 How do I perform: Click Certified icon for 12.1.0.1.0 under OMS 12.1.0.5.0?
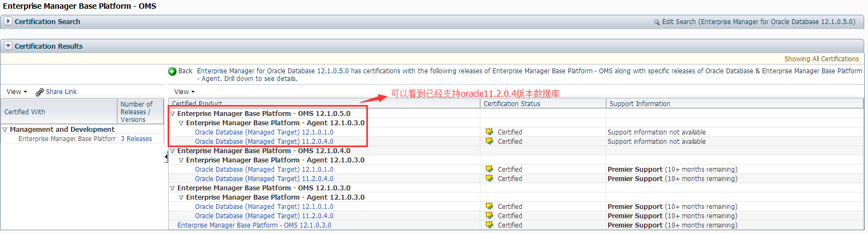[x=490, y=132]
